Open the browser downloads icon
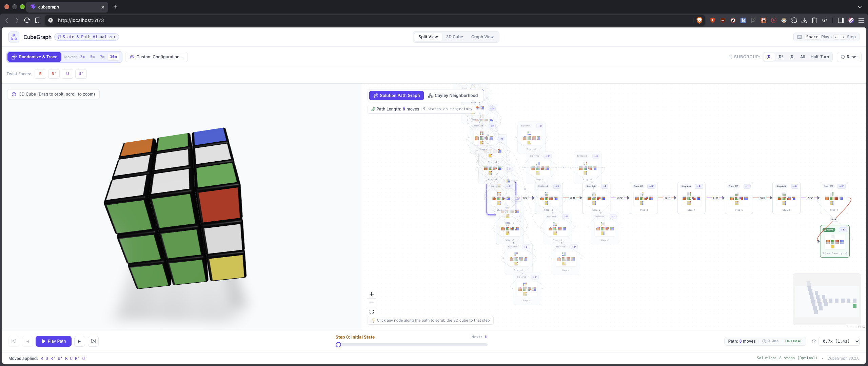 [x=804, y=20]
